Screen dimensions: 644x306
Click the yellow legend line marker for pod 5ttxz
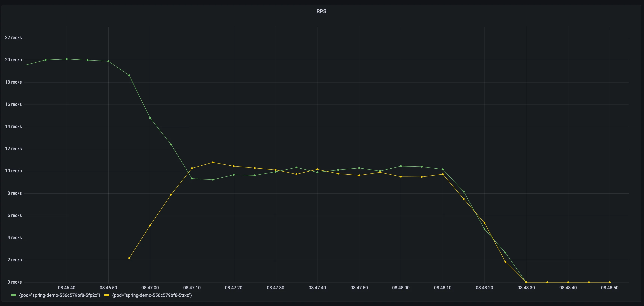[106, 295]
